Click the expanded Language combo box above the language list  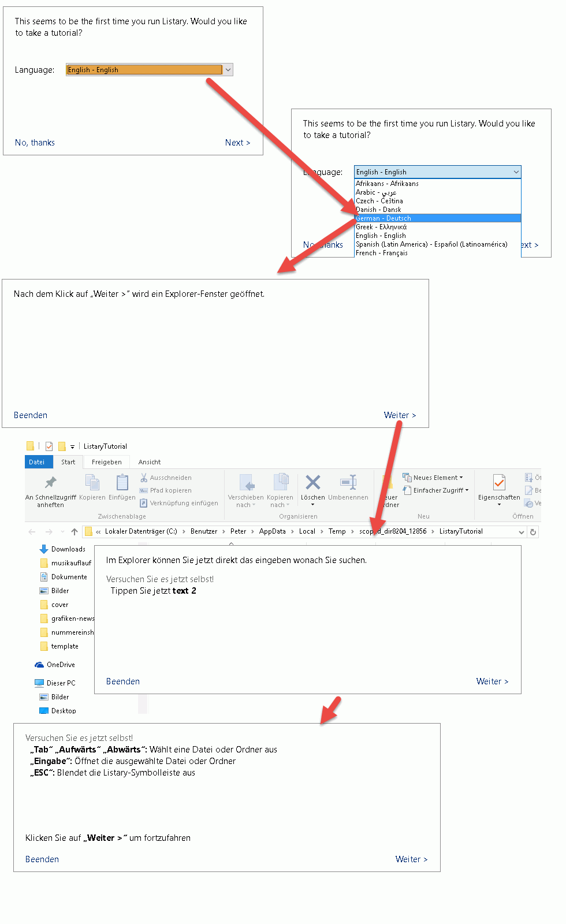pyautogui.click(x=438, y=172)
